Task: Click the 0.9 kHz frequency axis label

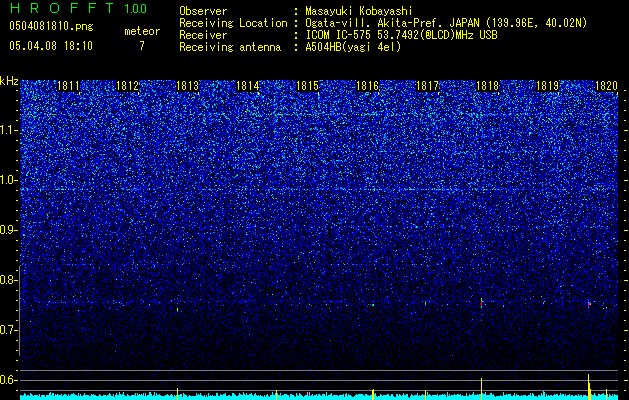Action: point(9,230)
